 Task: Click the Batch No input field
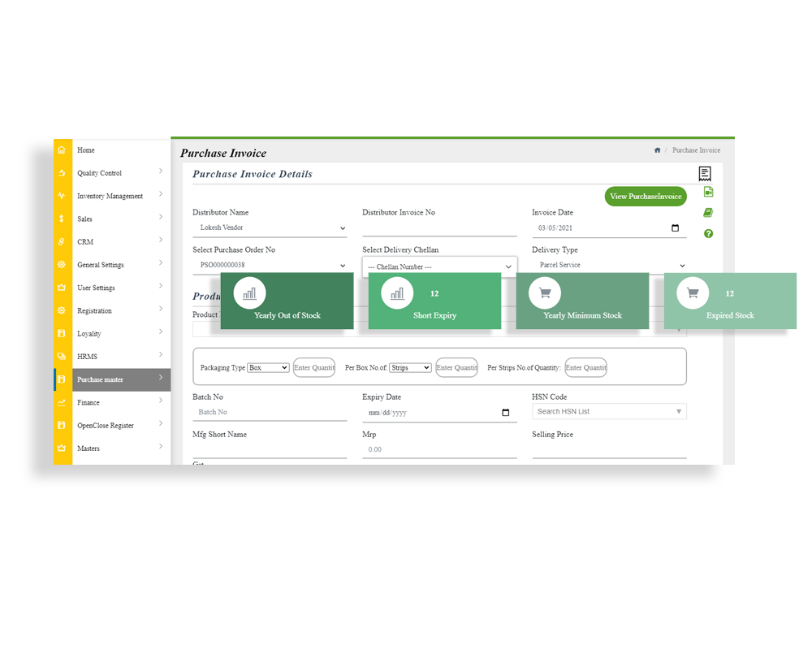point(269,412)
